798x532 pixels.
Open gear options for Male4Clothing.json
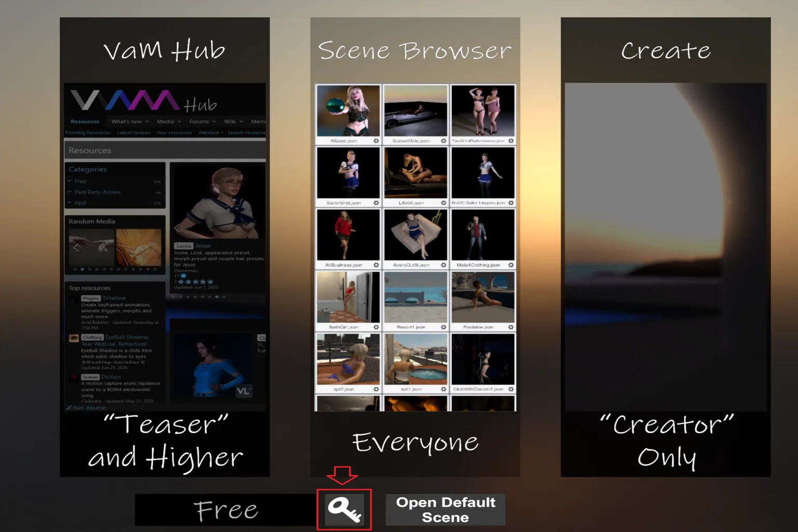click(x=511, y=265)
